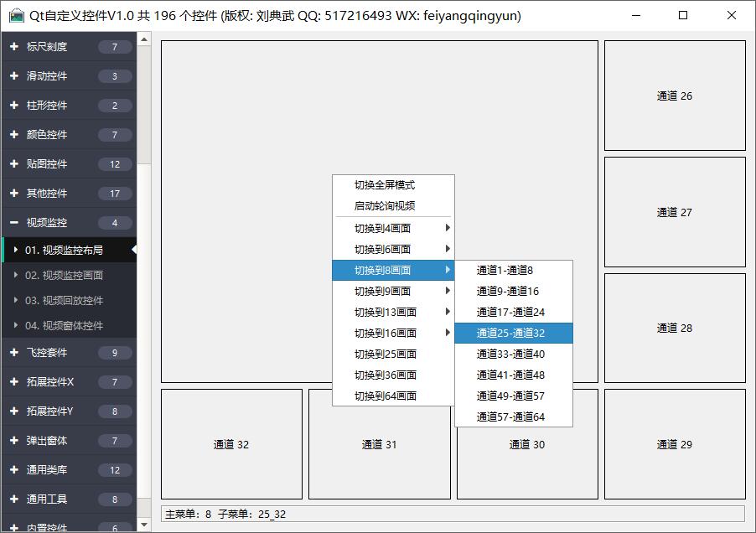
Task: Click the count badge 12 on 贴图控件
Action: click(115, 164)
